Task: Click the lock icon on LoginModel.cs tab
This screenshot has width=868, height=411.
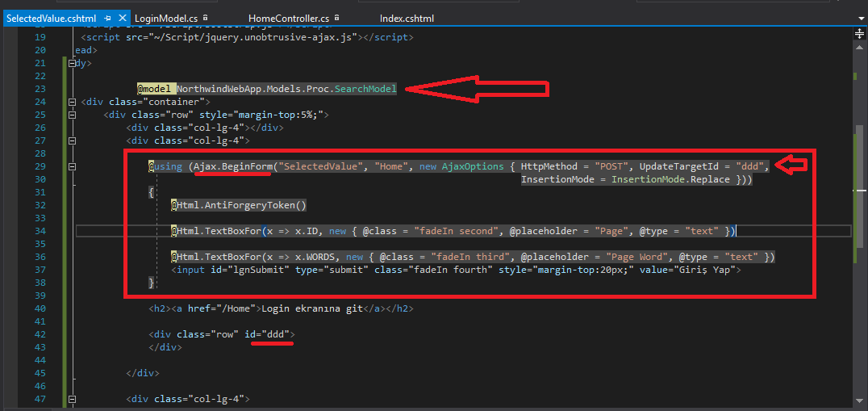Action: [x=206, y=17]
